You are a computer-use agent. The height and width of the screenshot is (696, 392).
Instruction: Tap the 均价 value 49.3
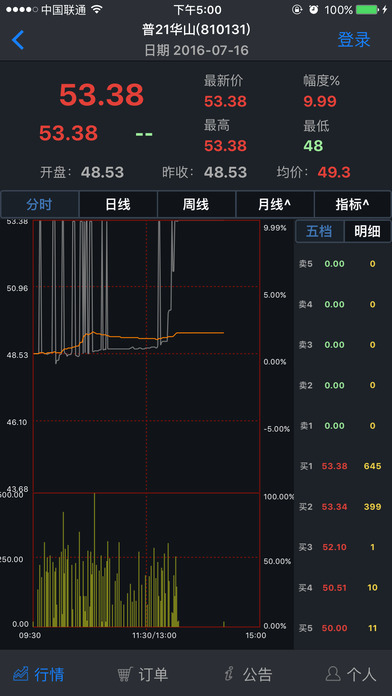334,172
